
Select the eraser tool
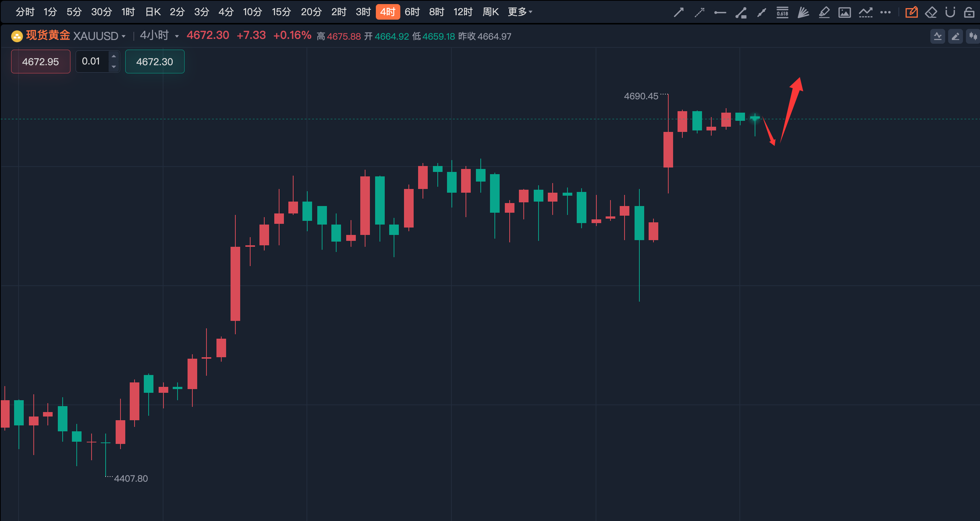pos(931,12)
